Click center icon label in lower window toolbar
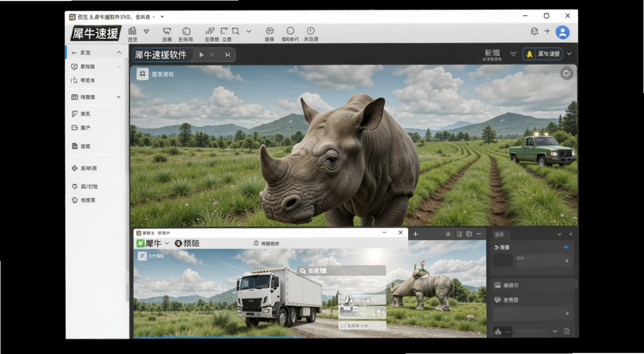This screenshot has height=354, width=644. [266, 243]
